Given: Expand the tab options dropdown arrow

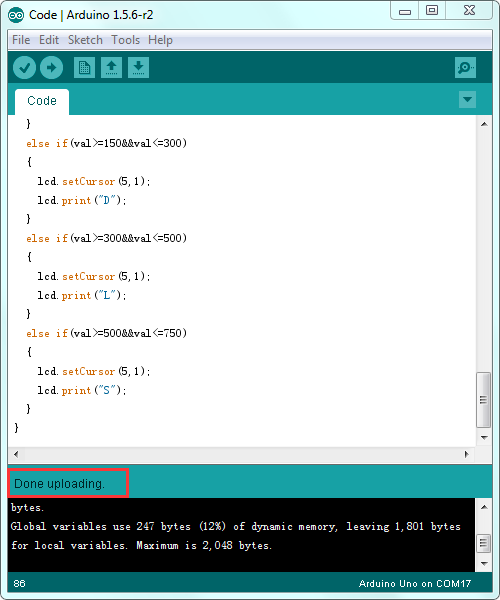Looking at the screenshot, I should (467, 99).
